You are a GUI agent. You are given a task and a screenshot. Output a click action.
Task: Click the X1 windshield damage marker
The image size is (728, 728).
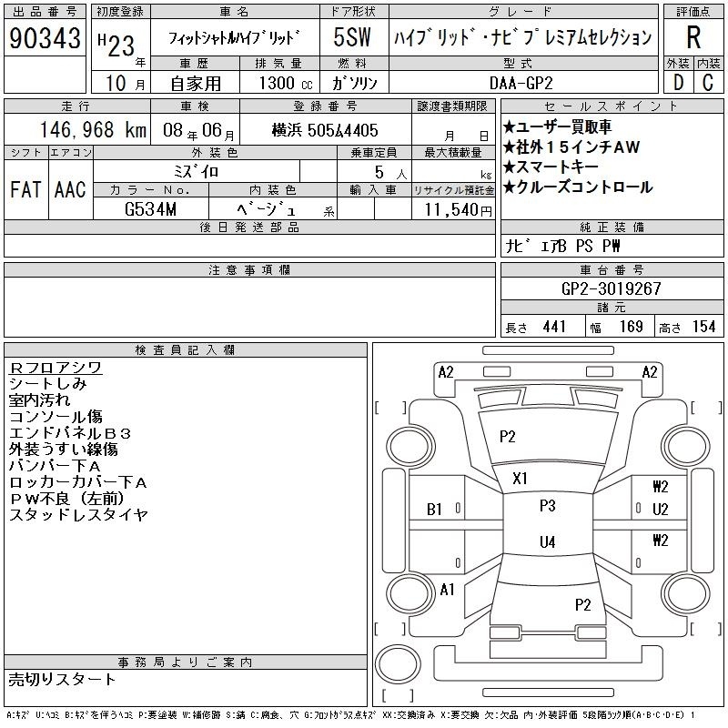click(x=520, y=478)
